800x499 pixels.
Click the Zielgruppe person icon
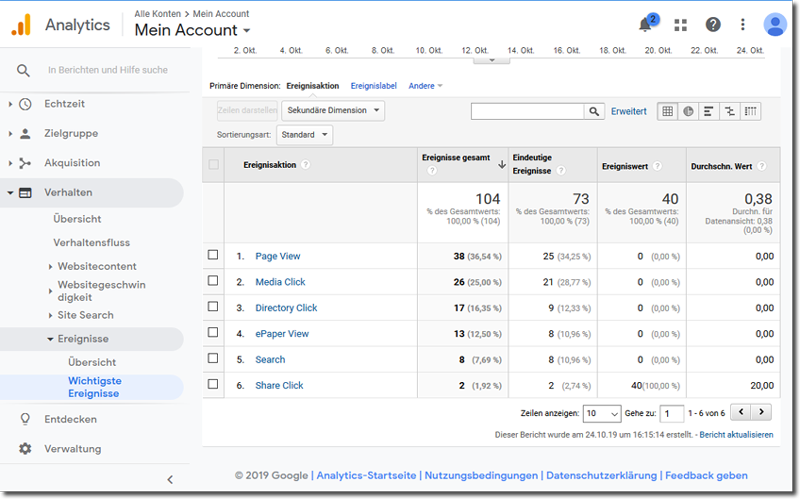pos(25,134)
